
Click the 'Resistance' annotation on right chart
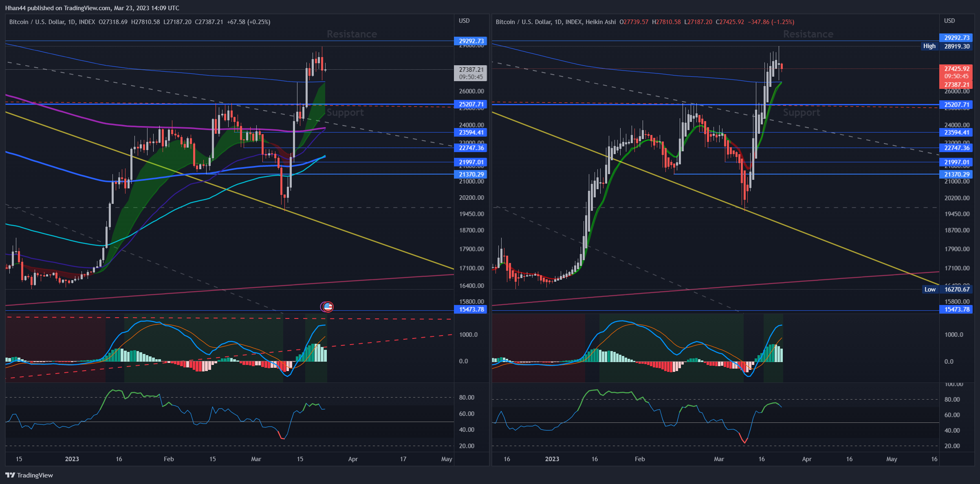click(x=808, y=34)
